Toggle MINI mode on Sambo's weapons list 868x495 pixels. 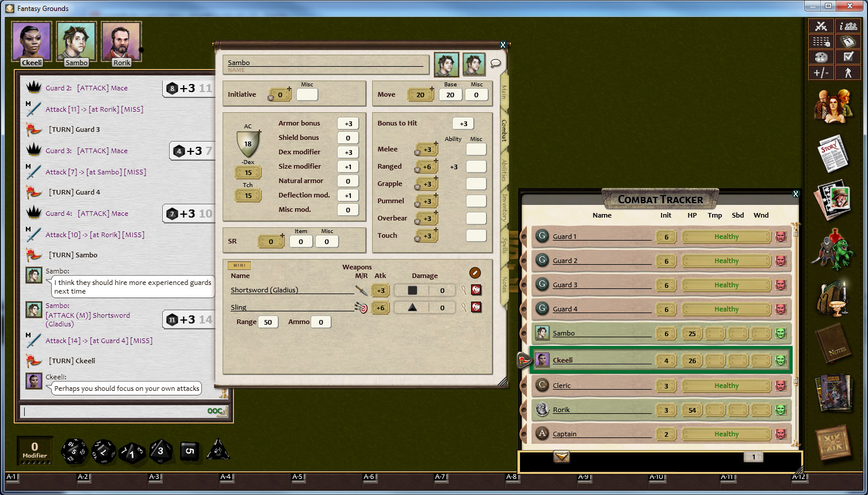pyautogui.click(x=238, y=265)
